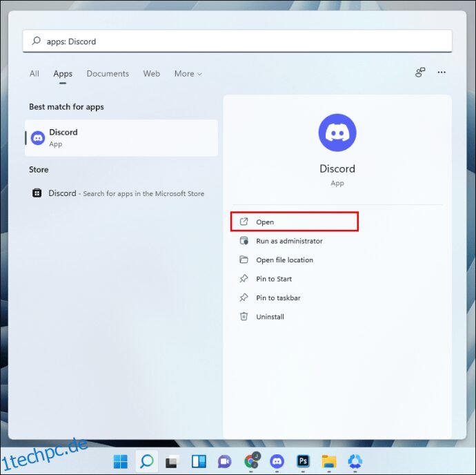
Task: Click the Discord title in preview pane
Action: [x=337, y=168]
